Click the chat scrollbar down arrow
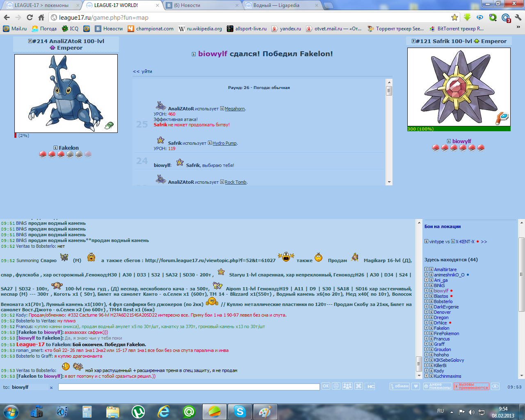 (x=419, y=375)
